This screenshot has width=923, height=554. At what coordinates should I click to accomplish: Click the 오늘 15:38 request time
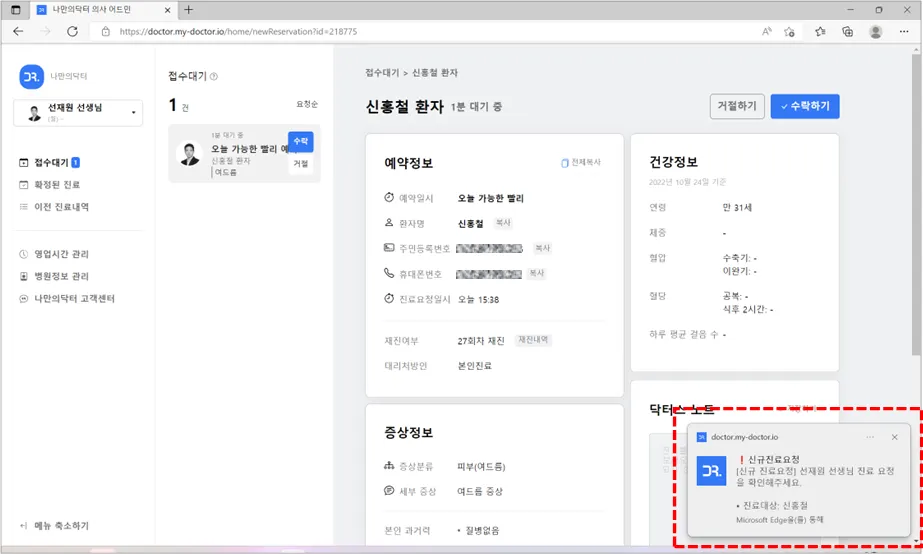pos(478,300)
